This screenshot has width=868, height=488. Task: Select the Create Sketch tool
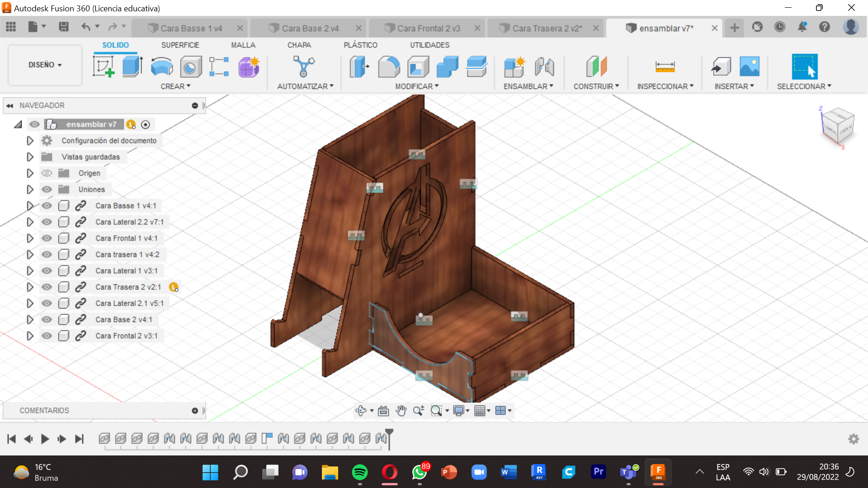point(103,66)
